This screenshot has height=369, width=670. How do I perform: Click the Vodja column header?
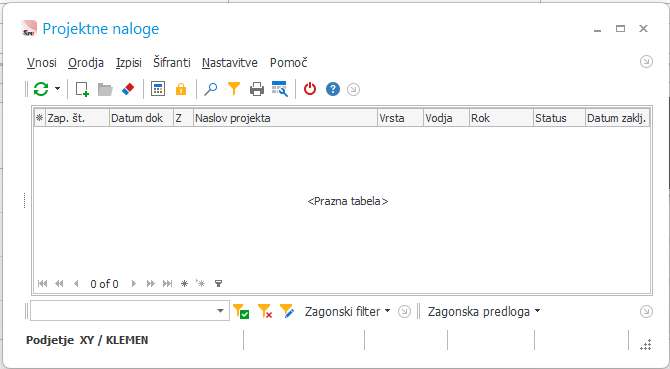tap(446, 118)
